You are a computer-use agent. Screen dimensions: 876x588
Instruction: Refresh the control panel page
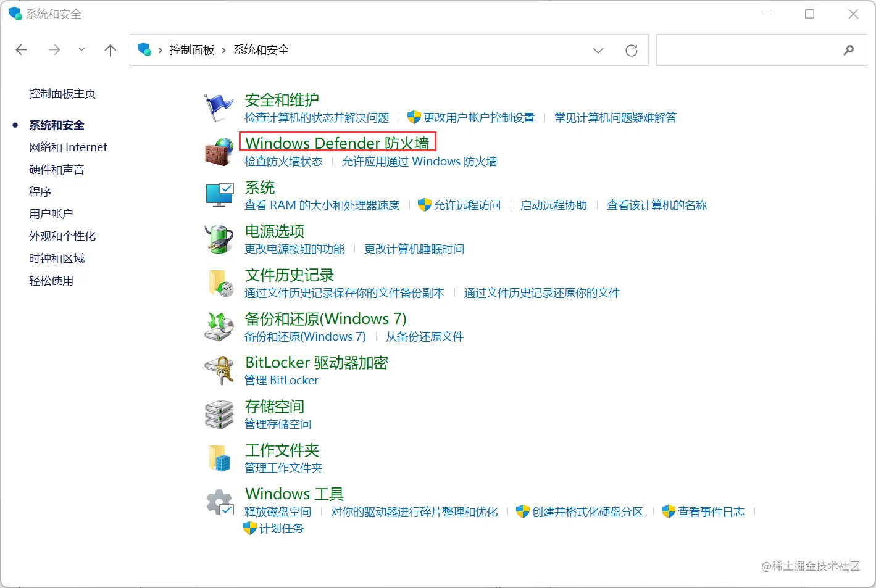631,50
